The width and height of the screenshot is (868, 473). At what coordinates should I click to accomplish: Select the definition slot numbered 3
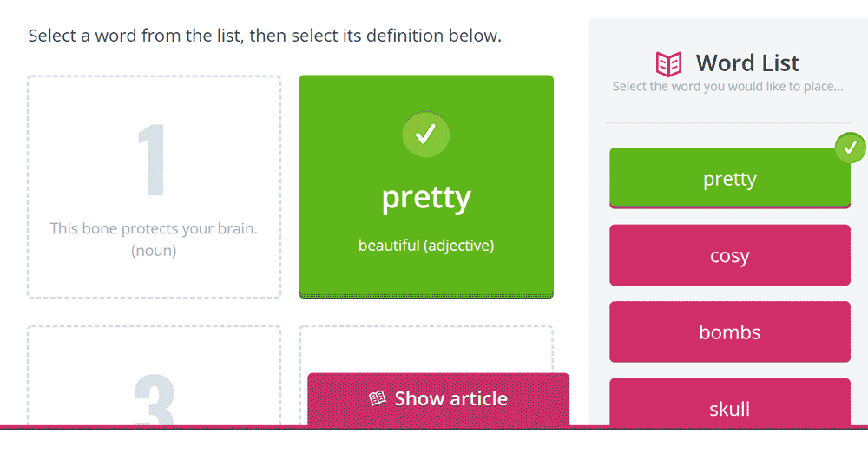[x=154, y=382]
